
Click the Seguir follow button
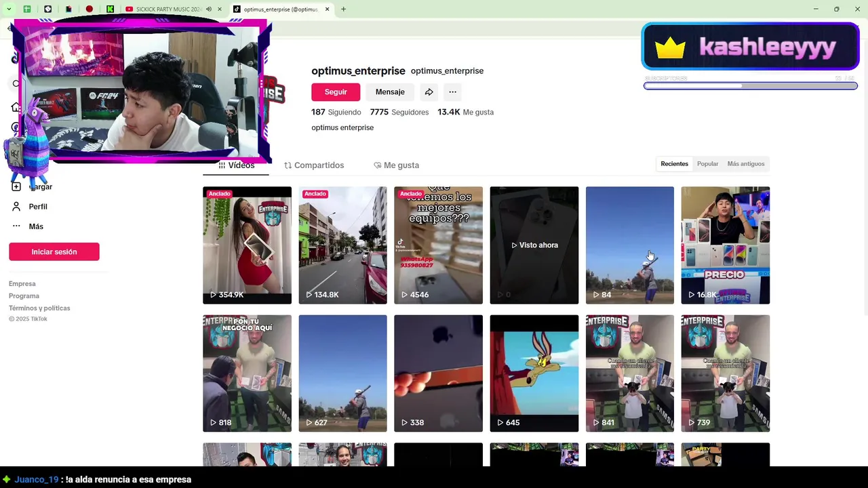(336, 92)
